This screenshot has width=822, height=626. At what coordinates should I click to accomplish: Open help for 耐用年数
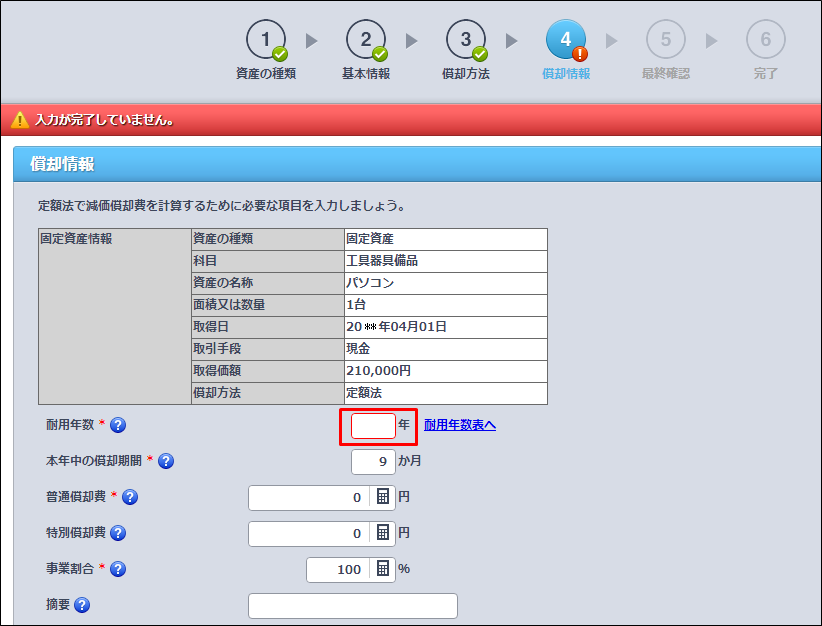point(118,425)
